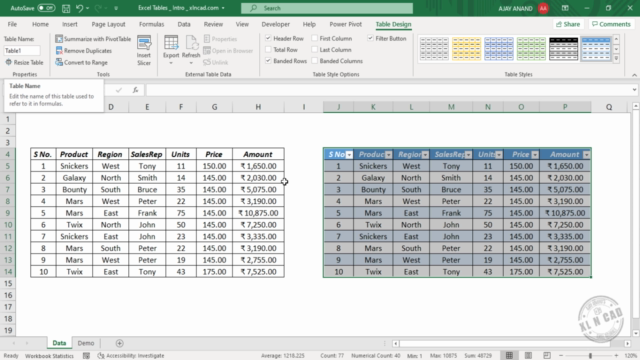Click the Insert Function fx icon
This screenshot has height=360, width=640.
click(x=136, y=90)
